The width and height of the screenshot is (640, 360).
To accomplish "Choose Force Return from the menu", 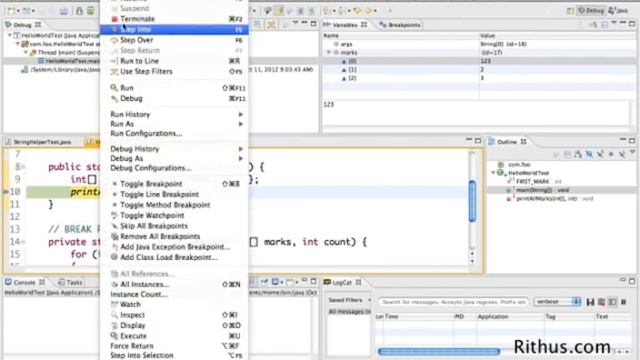I will 174,346.
